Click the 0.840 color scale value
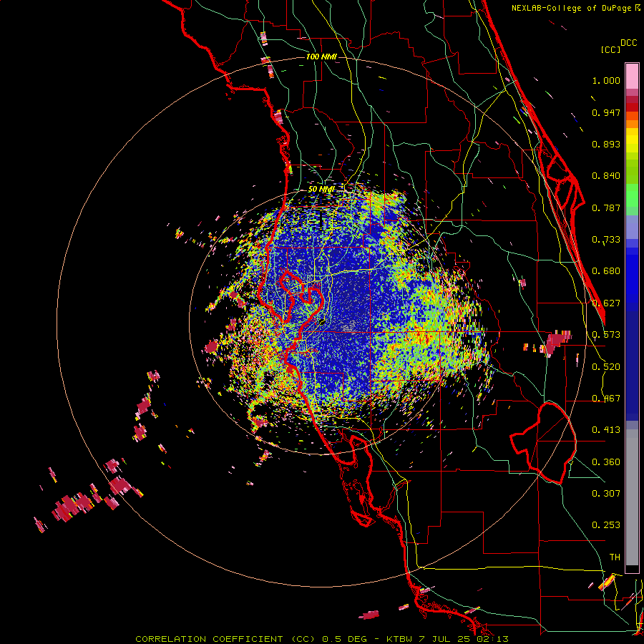Image resolution: width=644 pixels, height=644 pixels. click(606, 176)
